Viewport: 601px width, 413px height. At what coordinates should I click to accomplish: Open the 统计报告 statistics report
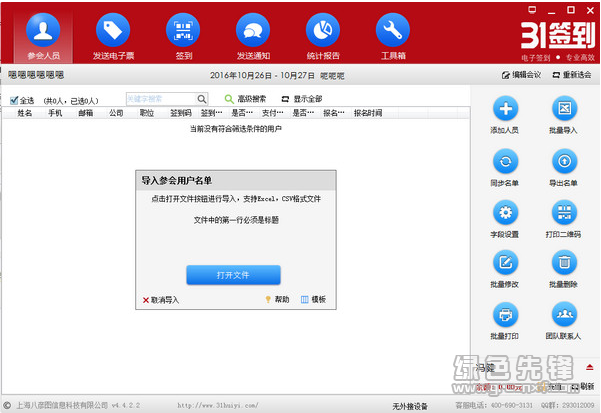click(x=323, y=37)
